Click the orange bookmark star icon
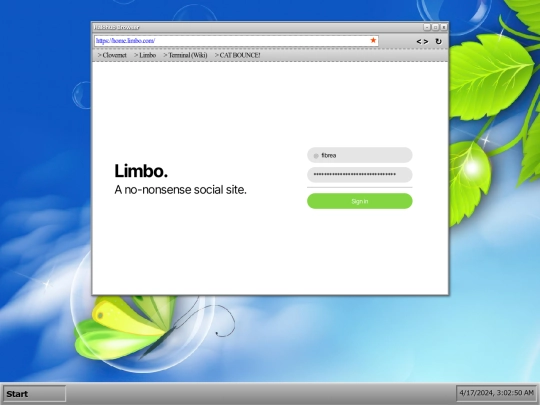Image resolution: width=540 pixels, height=405 pixels. pos(373,40)
